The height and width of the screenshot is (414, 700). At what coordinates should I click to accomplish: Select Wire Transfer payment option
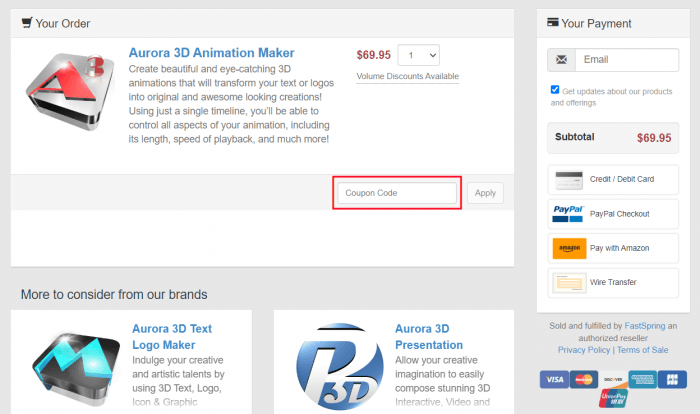click(613, 283)
